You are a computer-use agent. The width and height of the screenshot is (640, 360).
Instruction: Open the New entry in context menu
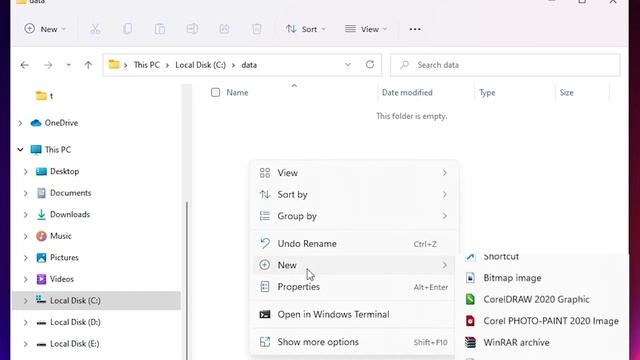[354, 265]
